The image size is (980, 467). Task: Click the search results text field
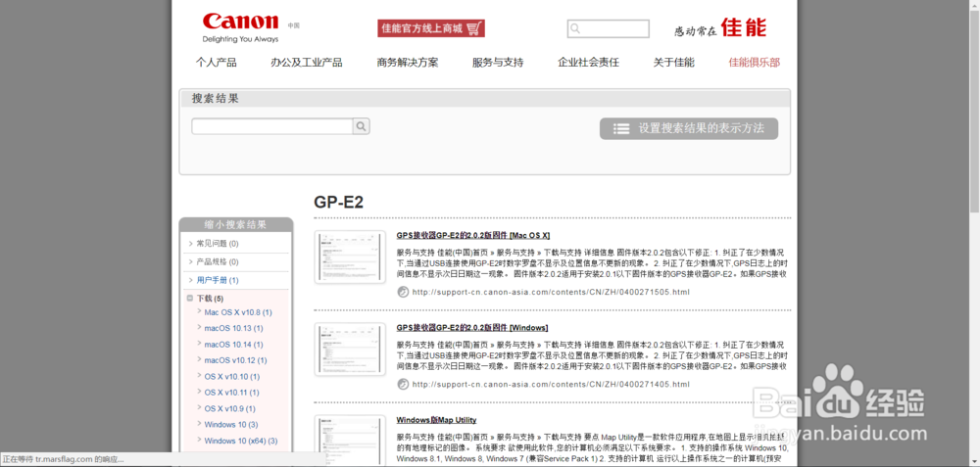(272, 126)
